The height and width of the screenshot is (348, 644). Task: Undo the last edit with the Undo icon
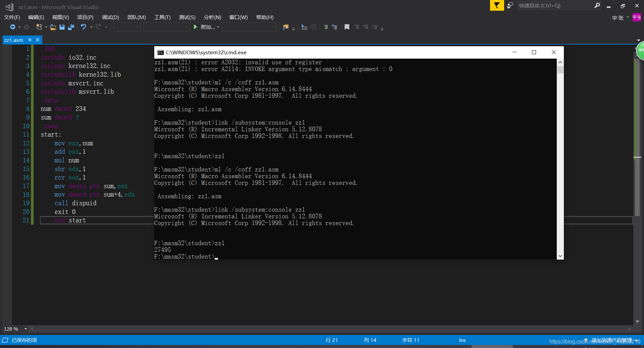(x=84, y=27)
